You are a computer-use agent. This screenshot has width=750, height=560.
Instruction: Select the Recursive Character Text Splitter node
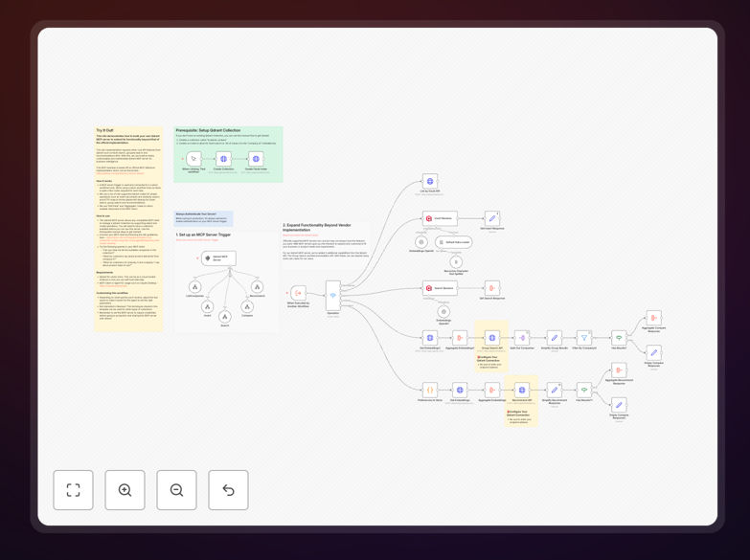click(456, 262)
